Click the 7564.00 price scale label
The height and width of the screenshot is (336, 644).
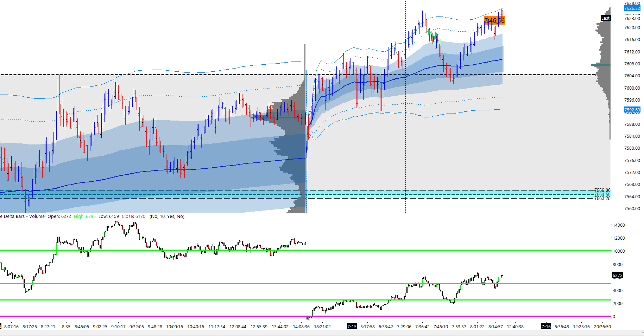(632, 197)
